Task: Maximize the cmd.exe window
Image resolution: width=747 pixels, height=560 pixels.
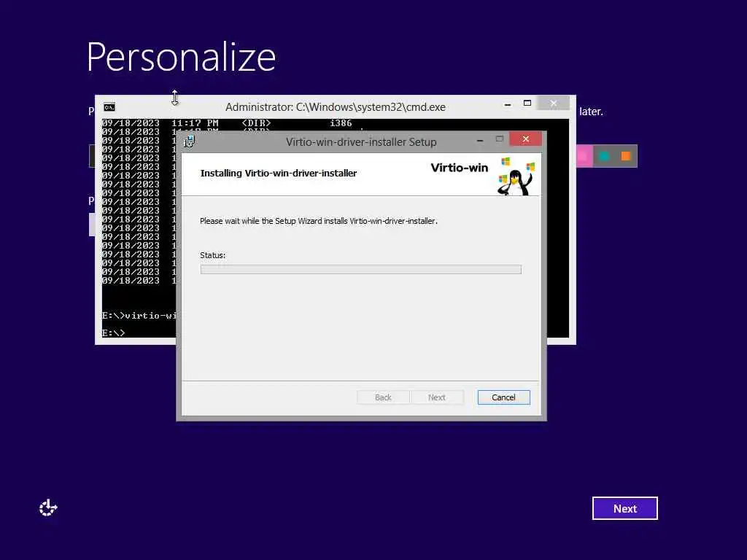Action: 527,104
